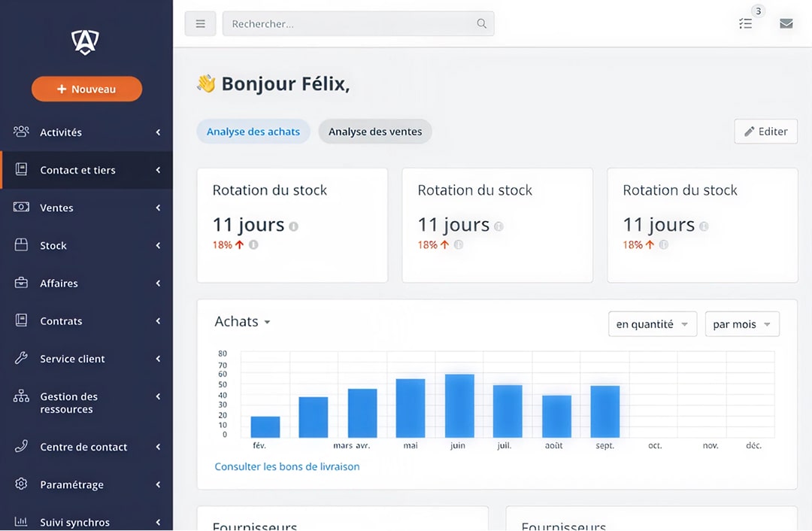812x531 pixels.
Task: Click the hamburger menu toggle button
Action: pyautogui.click(x=200, y=23)
